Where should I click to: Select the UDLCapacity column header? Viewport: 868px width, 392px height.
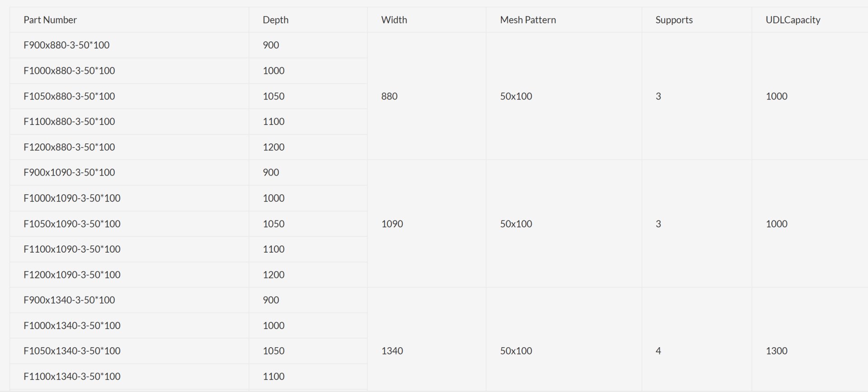(x=793, y=20)
